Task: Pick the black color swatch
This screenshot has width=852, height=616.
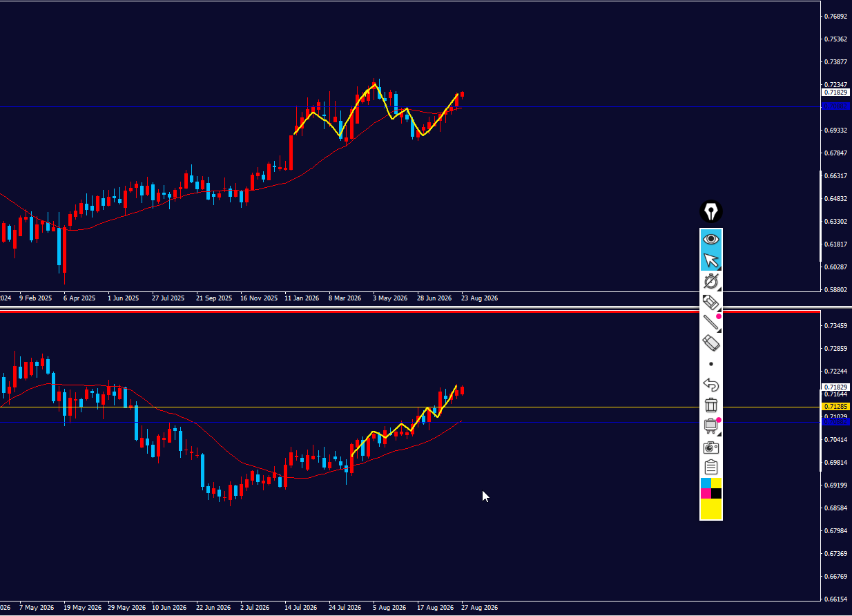Action: [x=717, y=493]
